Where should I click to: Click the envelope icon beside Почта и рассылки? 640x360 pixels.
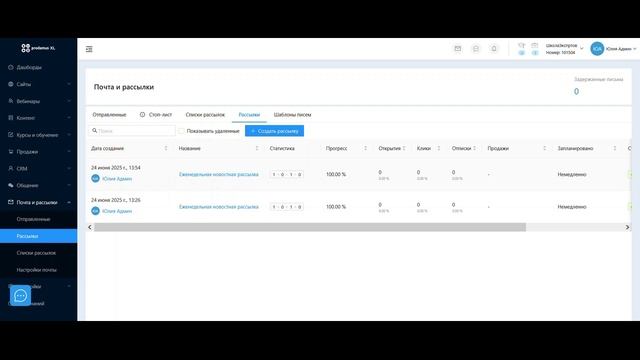[11, 202]
